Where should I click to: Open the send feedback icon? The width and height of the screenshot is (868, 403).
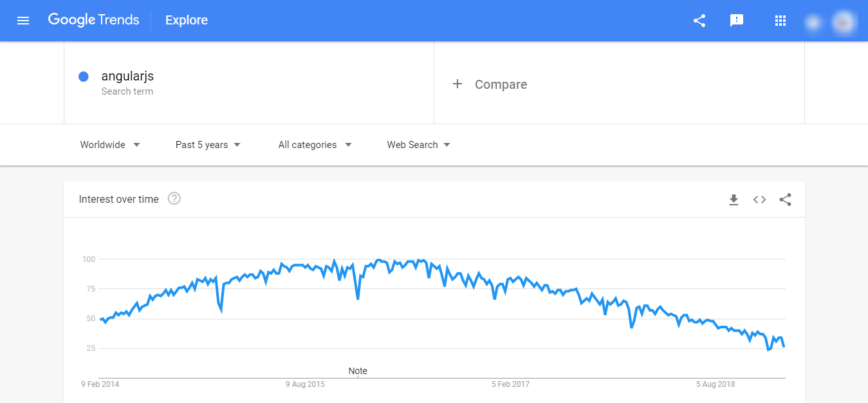click(x=737, y=21)
